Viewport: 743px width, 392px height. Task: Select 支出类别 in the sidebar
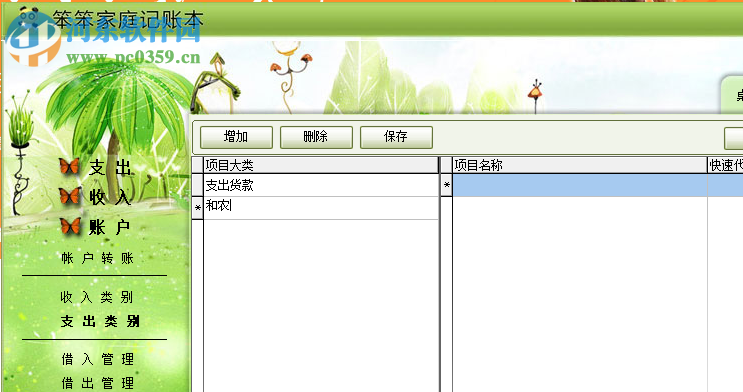(x=100, y=321)
